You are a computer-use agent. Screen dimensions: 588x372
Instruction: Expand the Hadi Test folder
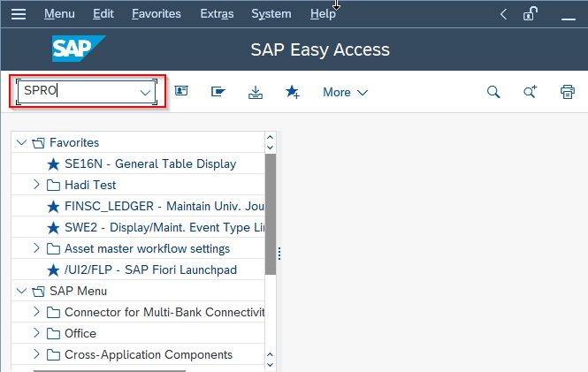(x=36, y=185)
